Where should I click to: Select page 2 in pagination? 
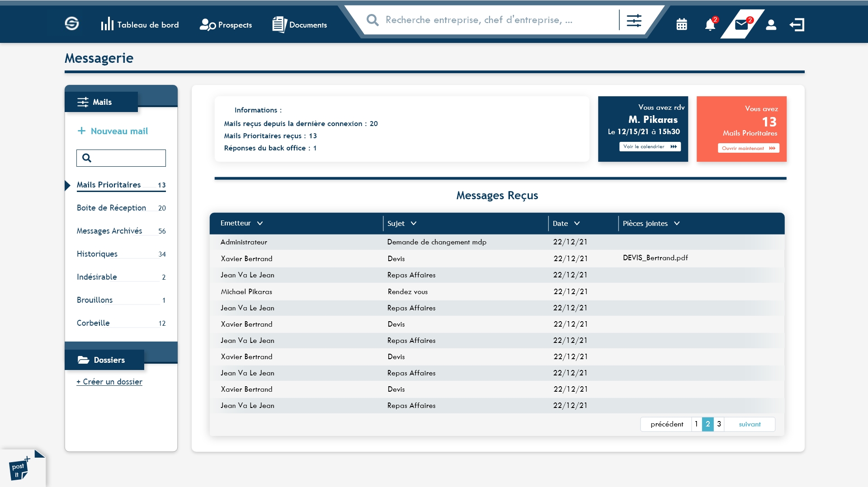[708, 424]
